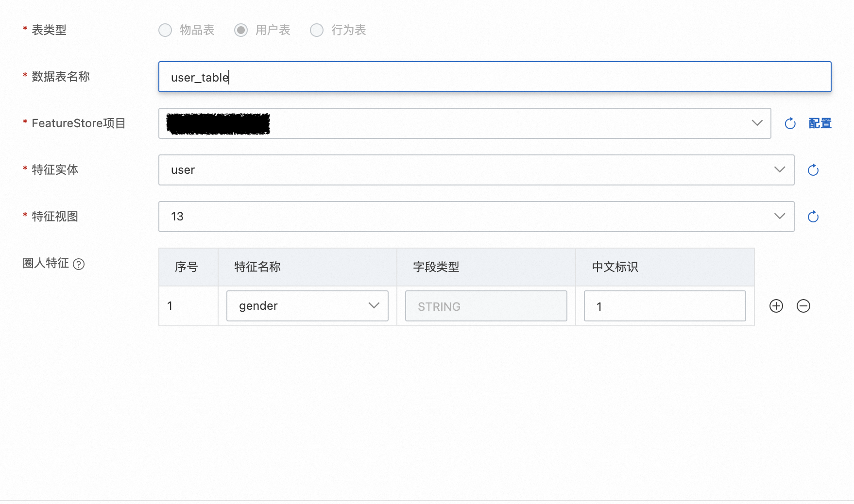Click the 序号 column header
Viewport: 854px width, 504px height.
coord(188,267)
